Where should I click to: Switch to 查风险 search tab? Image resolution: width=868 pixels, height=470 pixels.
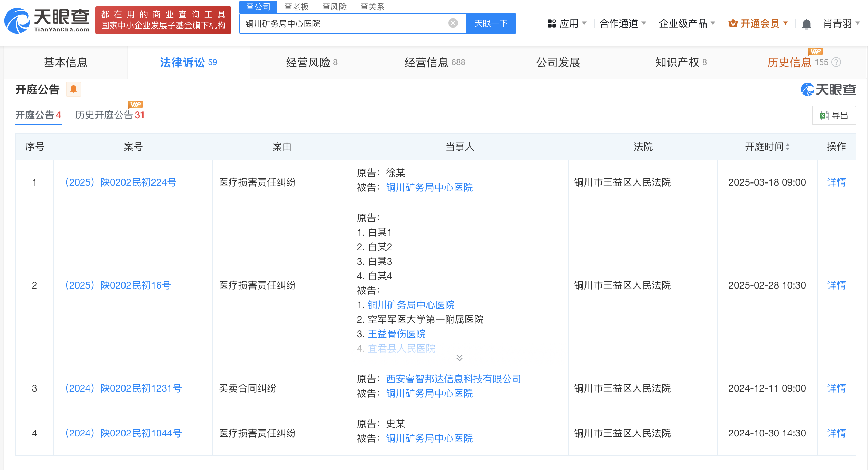tap(334, 7)
